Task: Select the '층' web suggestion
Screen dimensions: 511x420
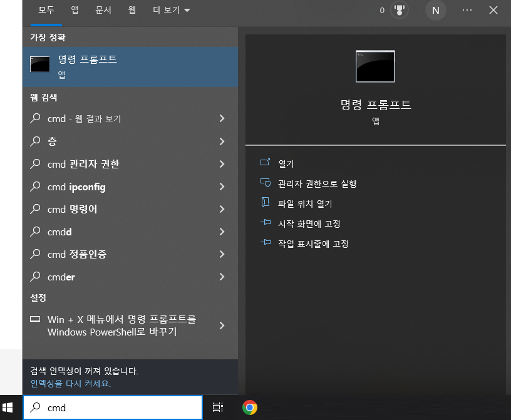Action: pyautogui.click(x=130, y=141)
